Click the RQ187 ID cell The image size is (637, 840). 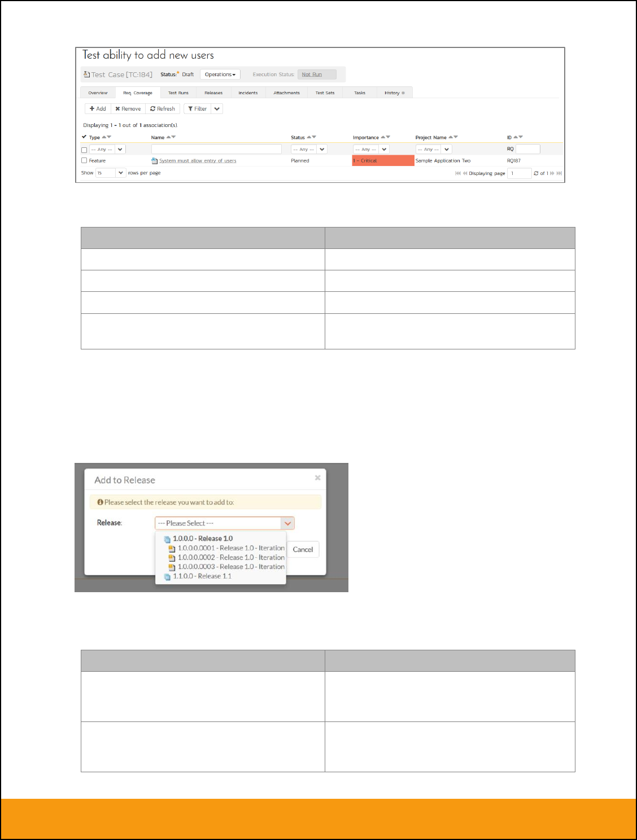click(514, 161)
